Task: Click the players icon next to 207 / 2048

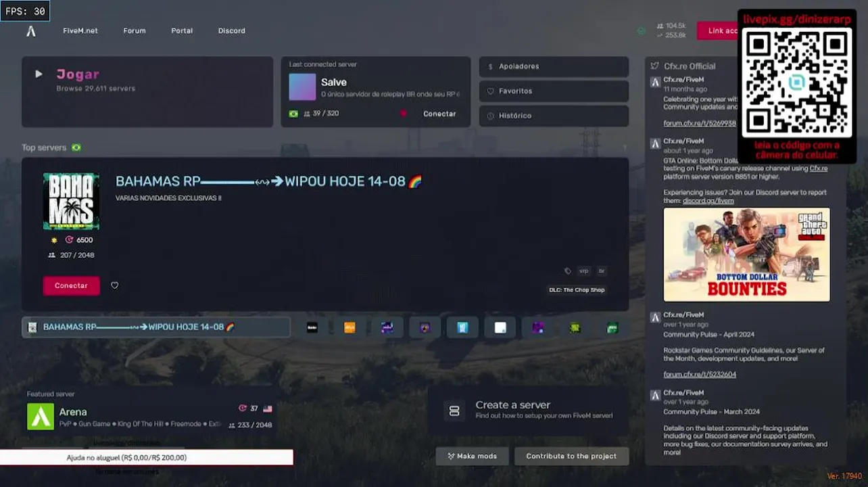Action: point(52,255)
